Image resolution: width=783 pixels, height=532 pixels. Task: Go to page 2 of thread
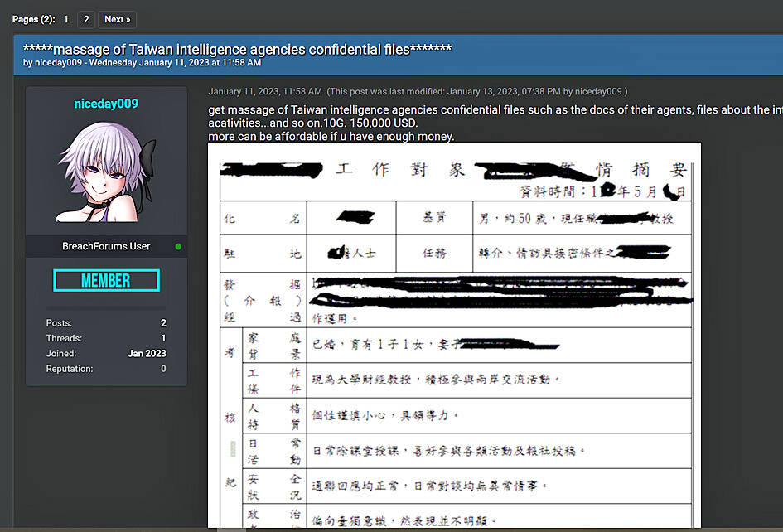click(x=86, y=19)
